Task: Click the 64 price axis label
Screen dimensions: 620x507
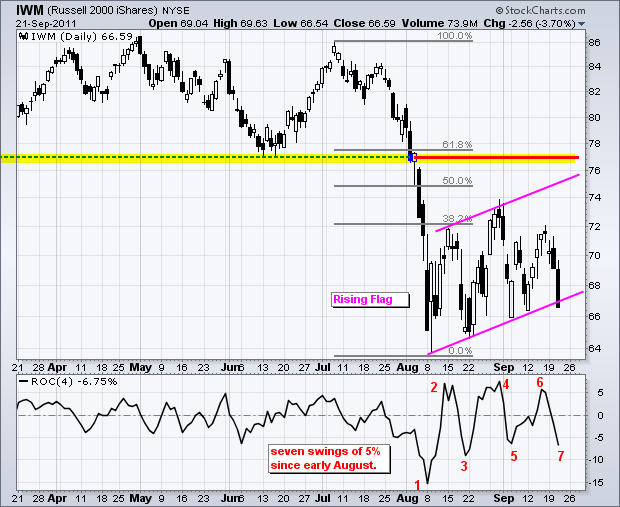Action: [x=595, y=348]
